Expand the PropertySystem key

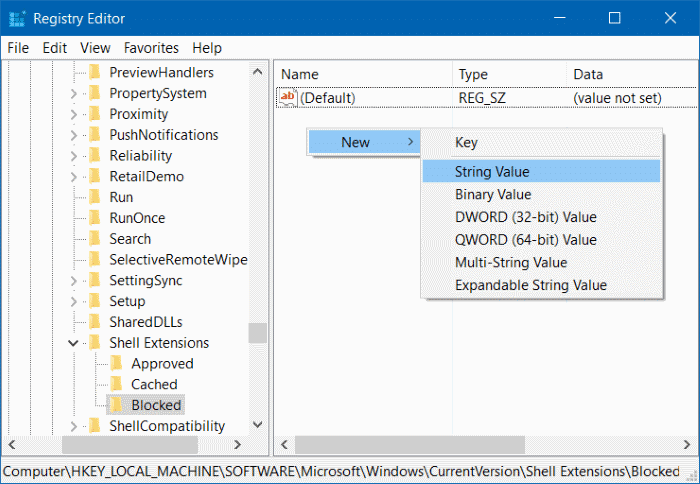point(74,93)
